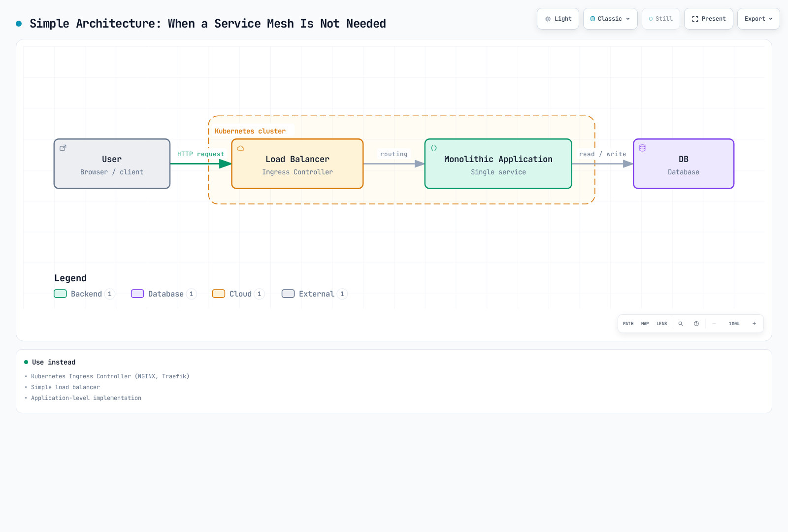Toggle the Database legend swatch
788x532 pixels.
coord(137,294)
